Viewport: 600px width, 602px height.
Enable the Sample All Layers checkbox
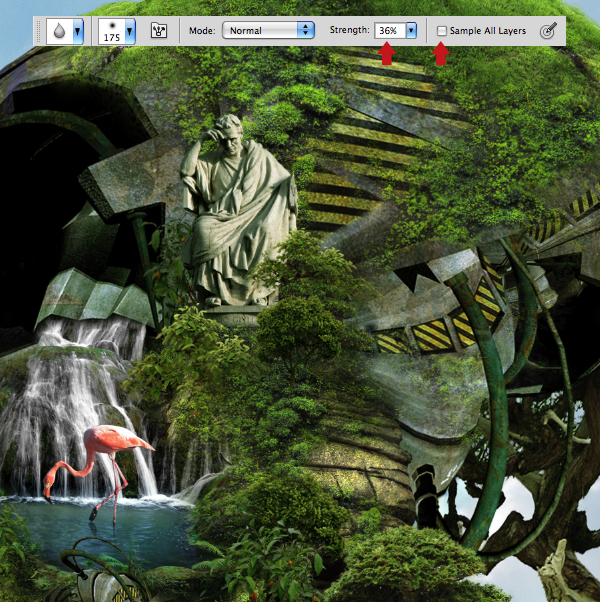442,31
